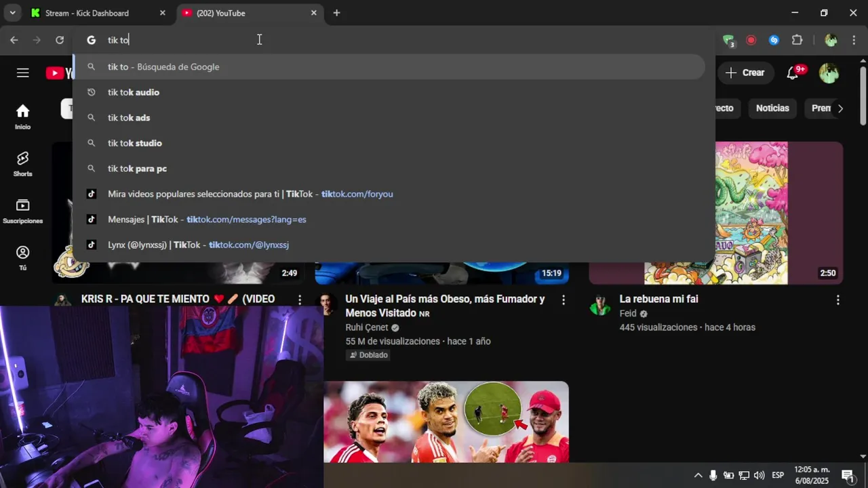The width and height of the screenshot is (868, 488).
Task: Close the YouTube tab
Action: tap(313, 13)
